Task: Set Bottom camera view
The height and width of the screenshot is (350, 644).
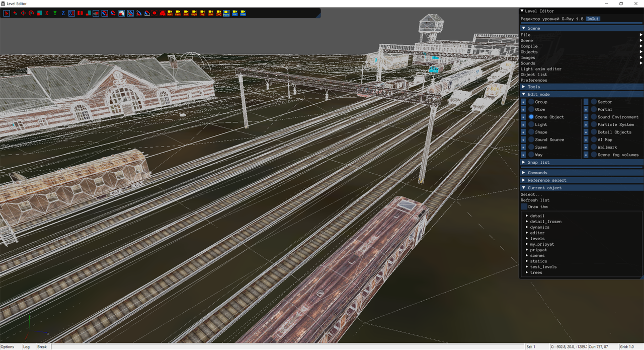Action: pos(211,13)
